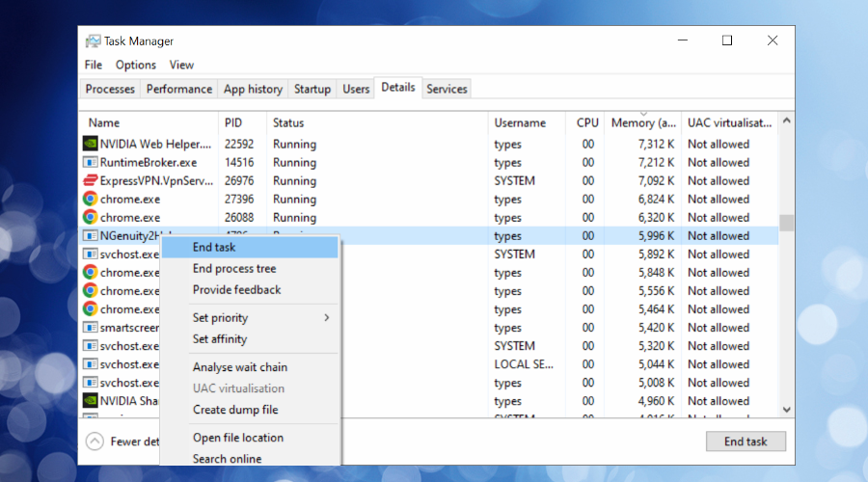Click SYSTEM username in ExpressVPN row
The width and height of the screenshot is (868, 482).
[x=514, y=180]
